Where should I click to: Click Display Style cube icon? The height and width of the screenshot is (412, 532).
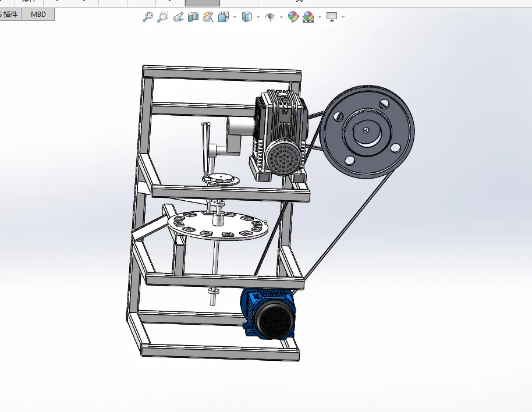point(247,17)
